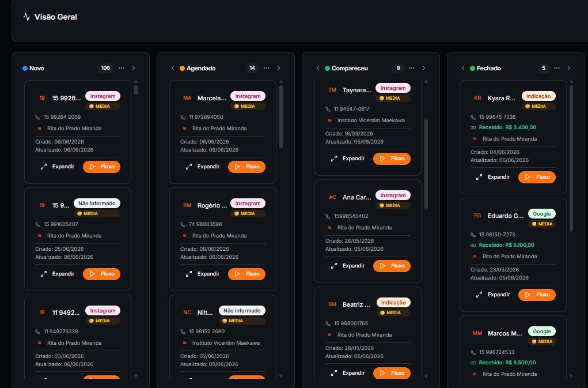The image size is (588, 388).
Task: Click the RM avatar on the Rogério card
Action: [187, 205]
